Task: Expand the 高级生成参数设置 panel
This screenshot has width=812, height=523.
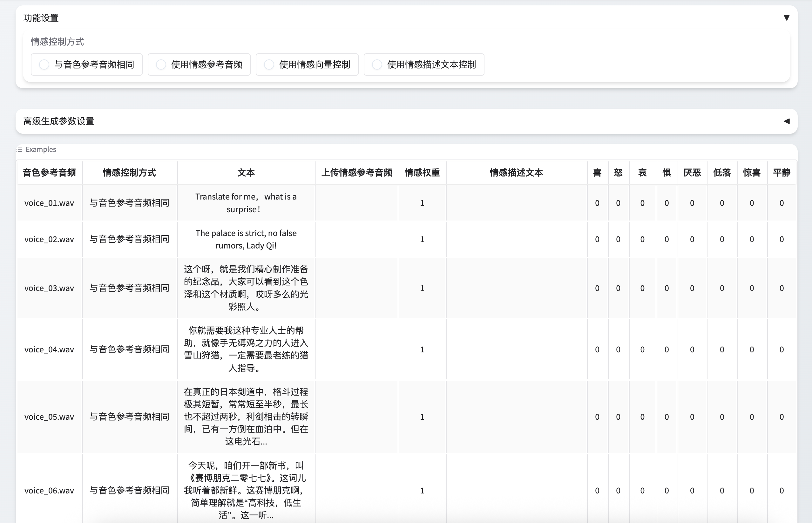Action: [x=787, y=121]
